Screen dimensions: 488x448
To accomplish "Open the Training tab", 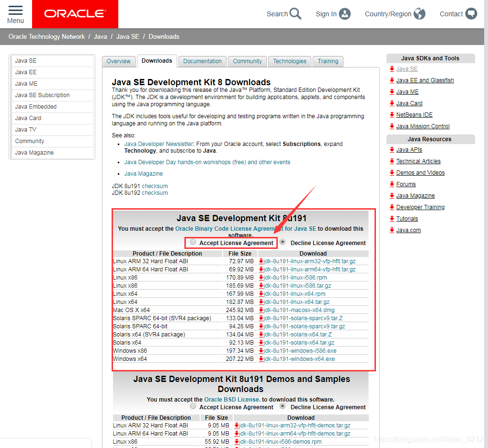I will pos(328,61).
